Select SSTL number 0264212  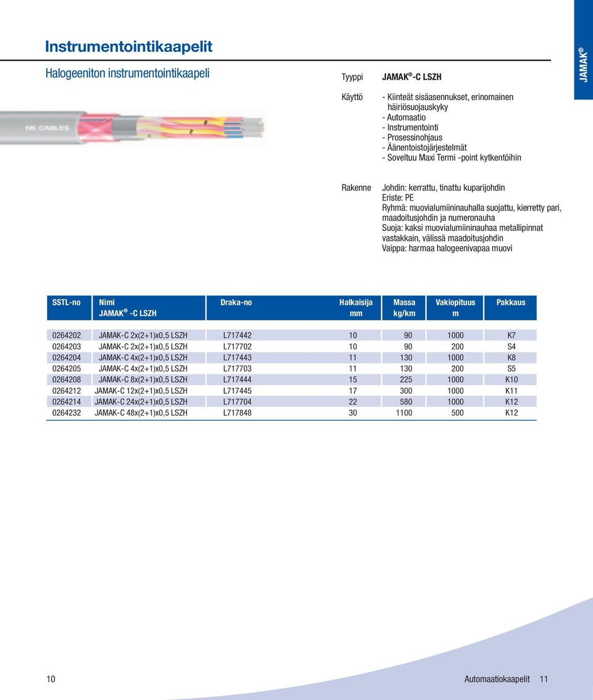coord(67,391)
